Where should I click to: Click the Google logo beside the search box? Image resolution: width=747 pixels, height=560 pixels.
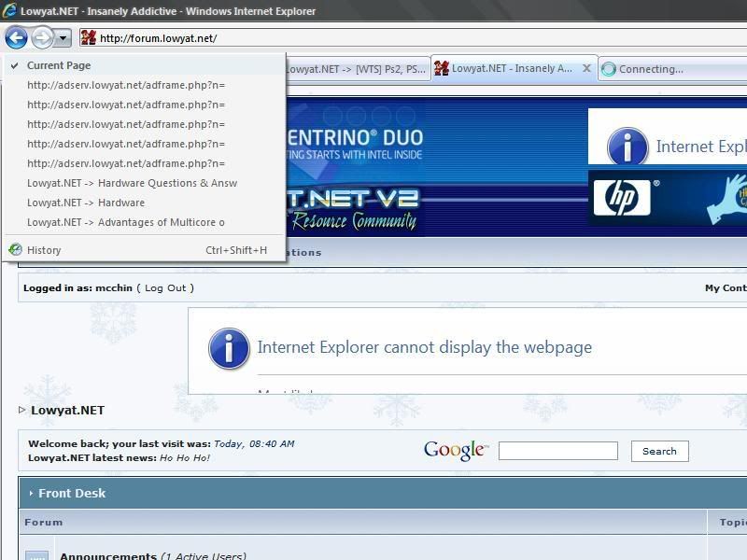pyautogui.click(x=455, y=451)
